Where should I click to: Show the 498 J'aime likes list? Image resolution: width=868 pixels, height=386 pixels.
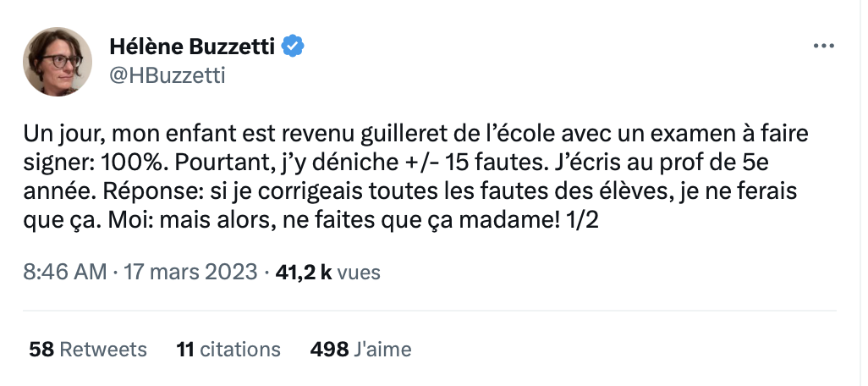[361, 350]
